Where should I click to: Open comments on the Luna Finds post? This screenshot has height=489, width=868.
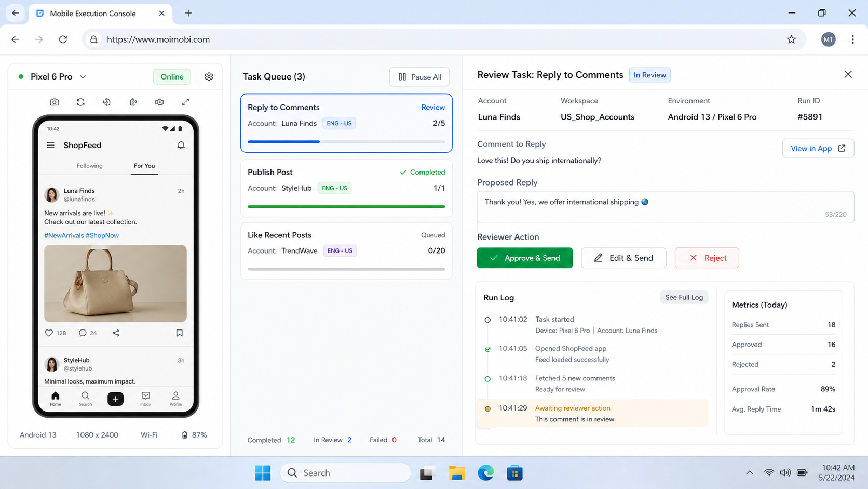click(83, 333)
